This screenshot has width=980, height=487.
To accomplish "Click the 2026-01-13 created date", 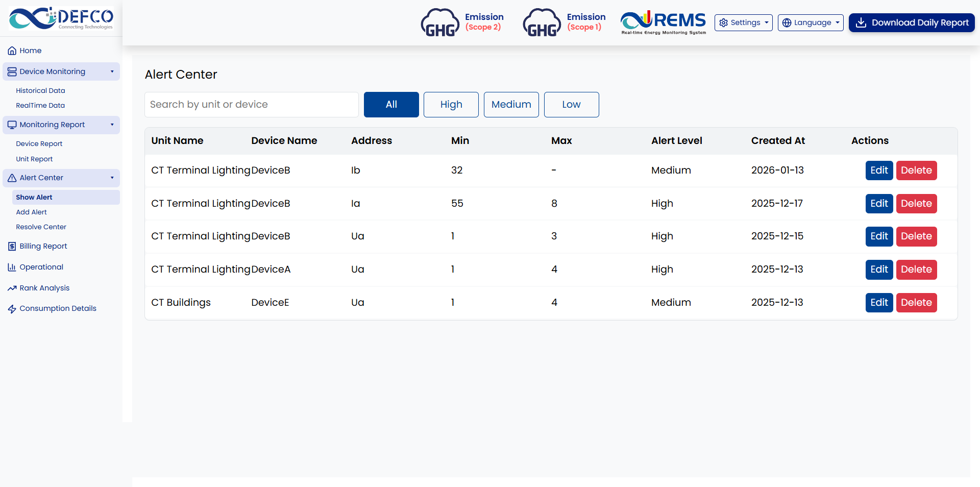I will point(777,171).
